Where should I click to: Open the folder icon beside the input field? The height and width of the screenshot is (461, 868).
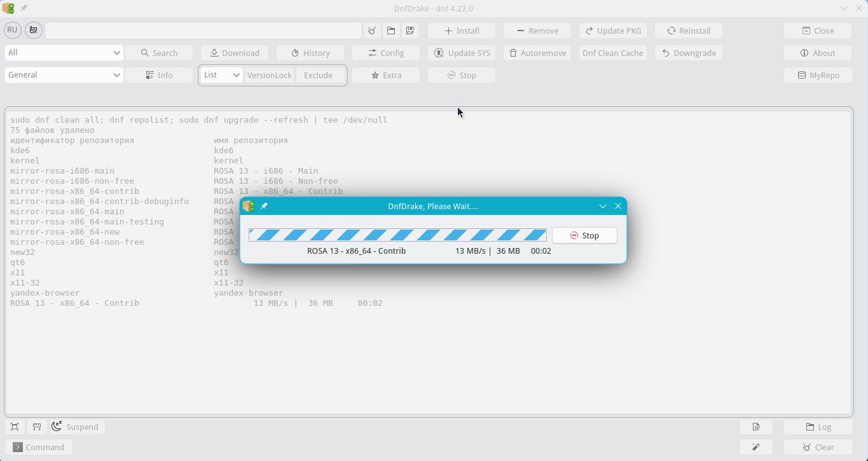391,31
